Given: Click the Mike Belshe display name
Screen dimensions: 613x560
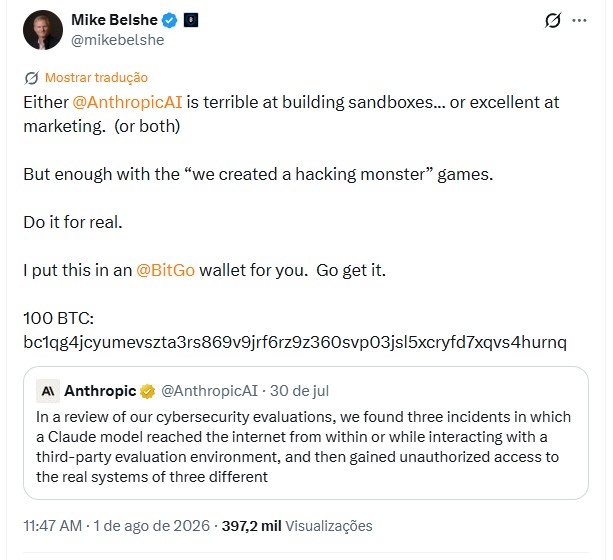Looking at the screenshot, I should coord(114,20).
